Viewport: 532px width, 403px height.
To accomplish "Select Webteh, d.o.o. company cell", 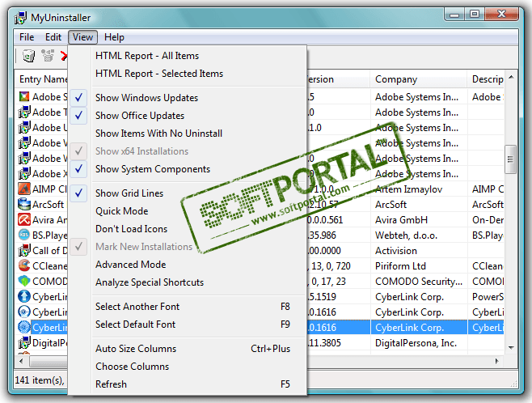I will point(419,235).
